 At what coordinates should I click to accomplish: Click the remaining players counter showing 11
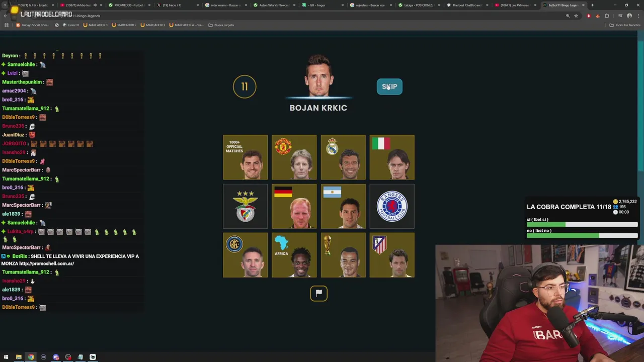click(245, 86)
